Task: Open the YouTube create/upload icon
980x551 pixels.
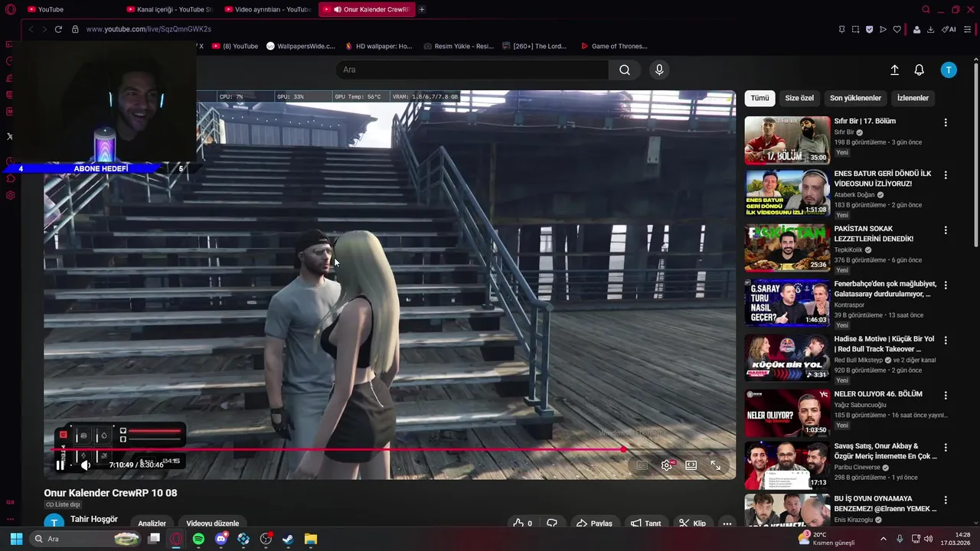Action: point(894,70)
